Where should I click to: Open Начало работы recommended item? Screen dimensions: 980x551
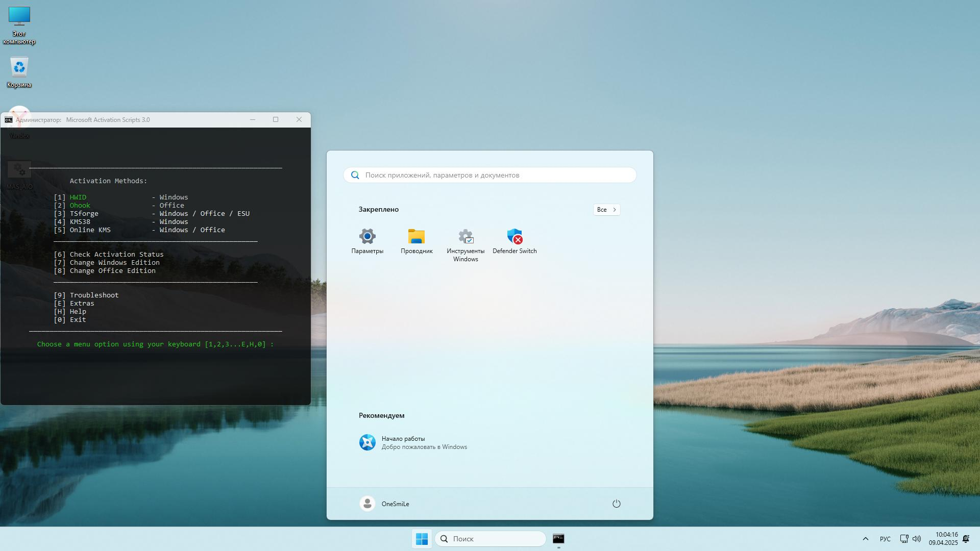click(x=412, y=442)
